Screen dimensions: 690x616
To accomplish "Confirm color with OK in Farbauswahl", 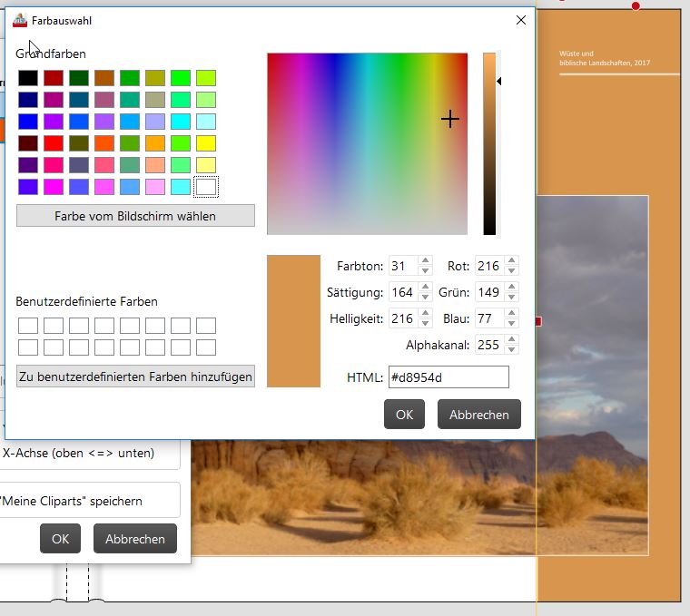I will coord(404,415).
